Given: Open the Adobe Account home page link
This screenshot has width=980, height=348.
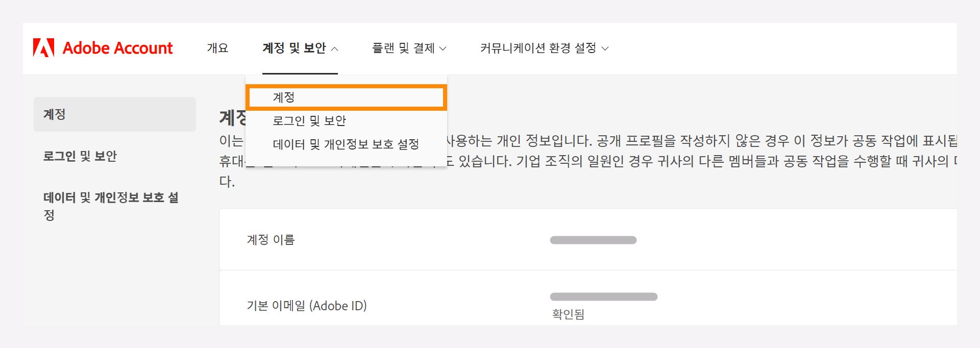Looking at the screenshot, I should coord(117,48).
